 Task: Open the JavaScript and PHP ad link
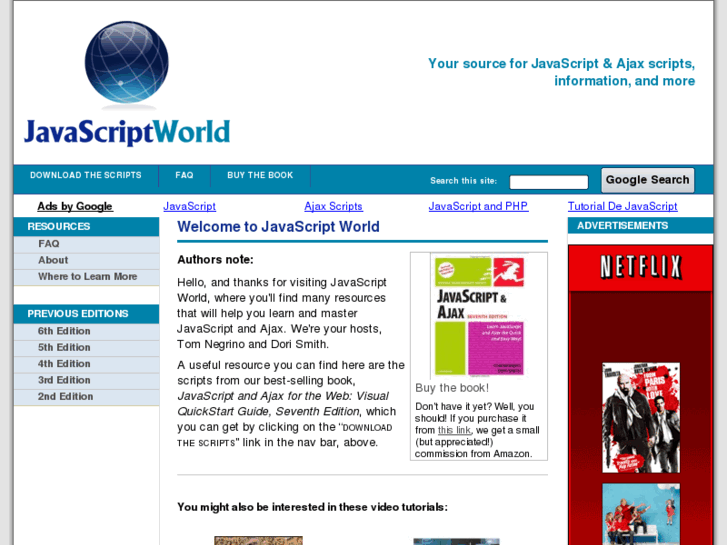pos(478,206)
